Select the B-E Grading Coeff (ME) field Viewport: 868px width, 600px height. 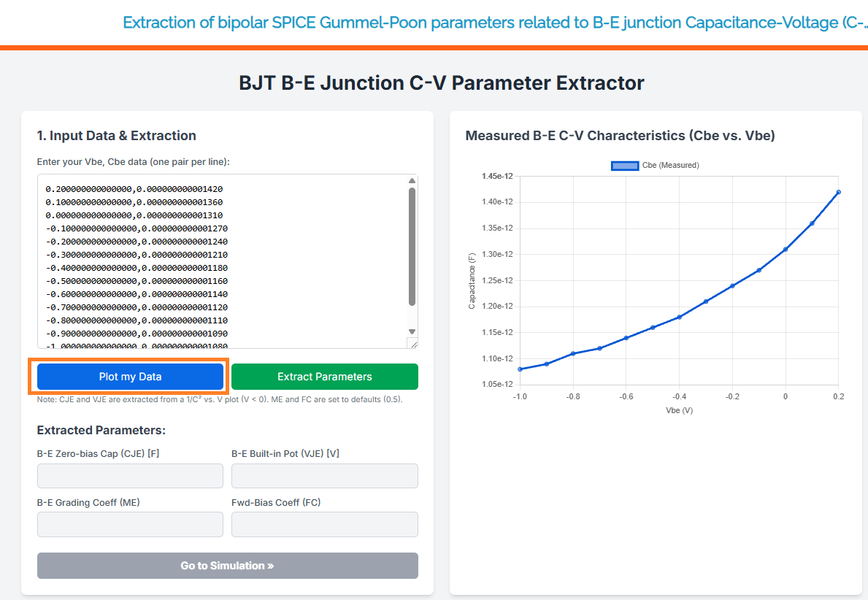tap(130, 525)
